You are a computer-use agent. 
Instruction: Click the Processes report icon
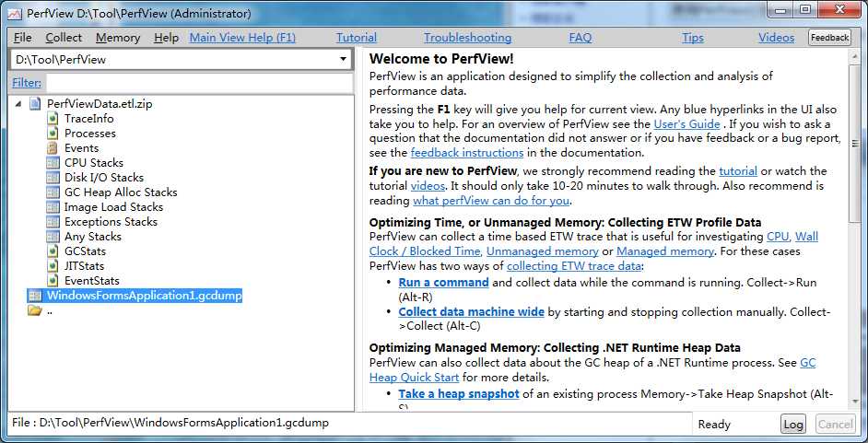tap(53, 134)
